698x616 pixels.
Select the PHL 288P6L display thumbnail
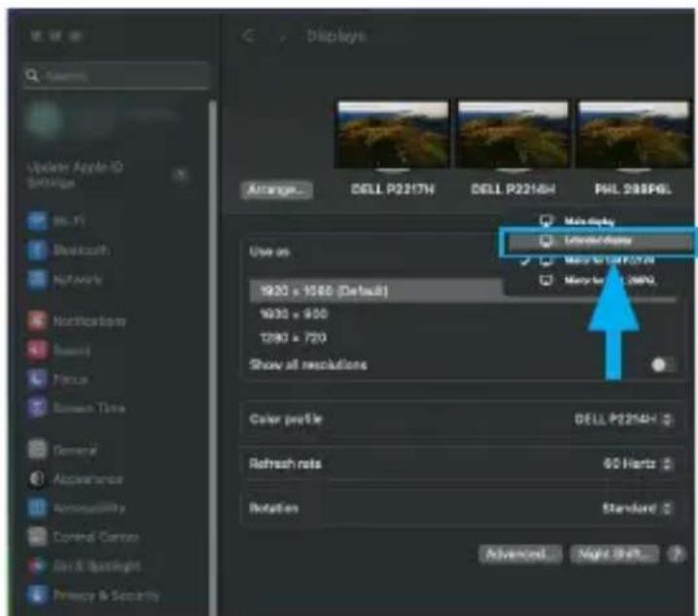click(633, 134)
